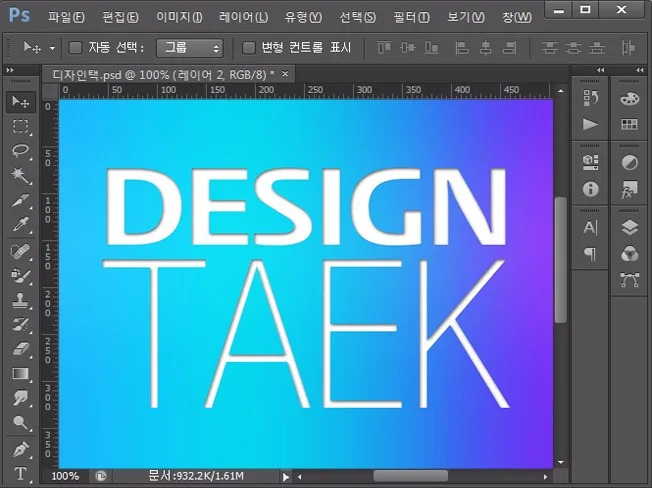Open the 필터 menu
The image size is (652, 488).
(411, 17)
